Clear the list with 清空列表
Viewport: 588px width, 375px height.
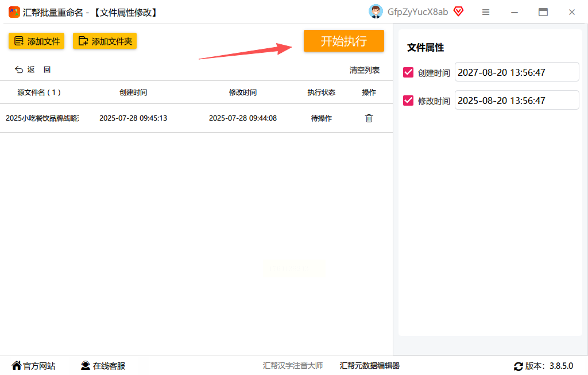(365, 70)
